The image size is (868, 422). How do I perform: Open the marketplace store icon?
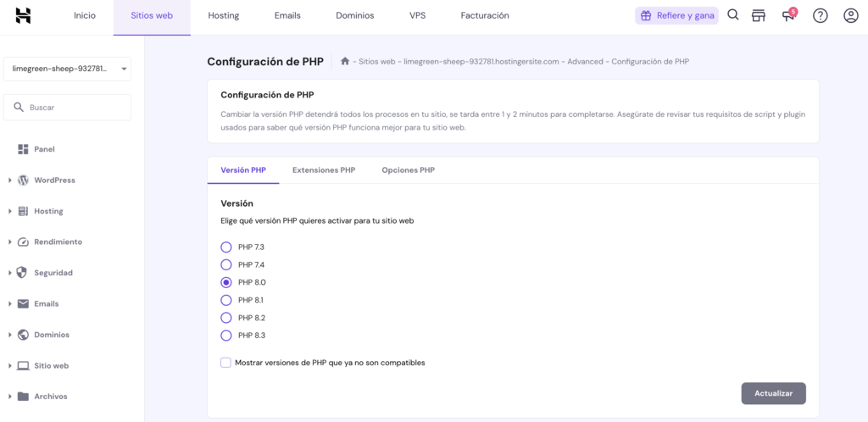coord(759,15)
